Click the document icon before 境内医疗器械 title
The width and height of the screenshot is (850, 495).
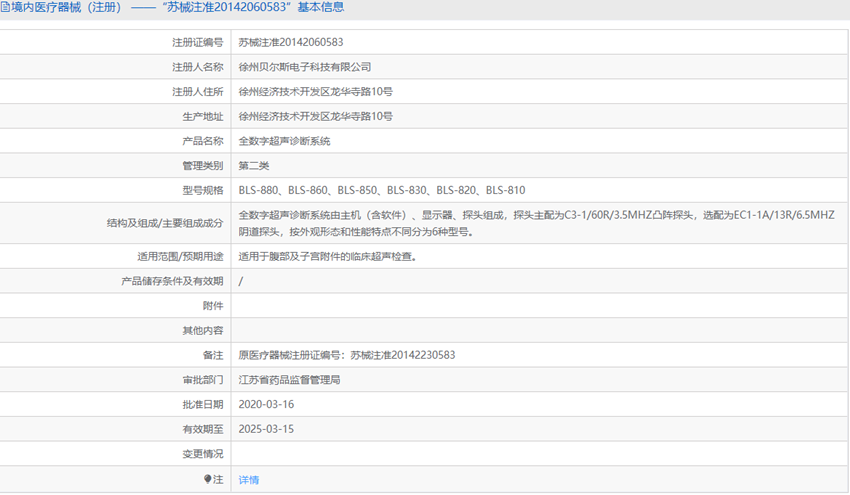[x=5, y=7]
